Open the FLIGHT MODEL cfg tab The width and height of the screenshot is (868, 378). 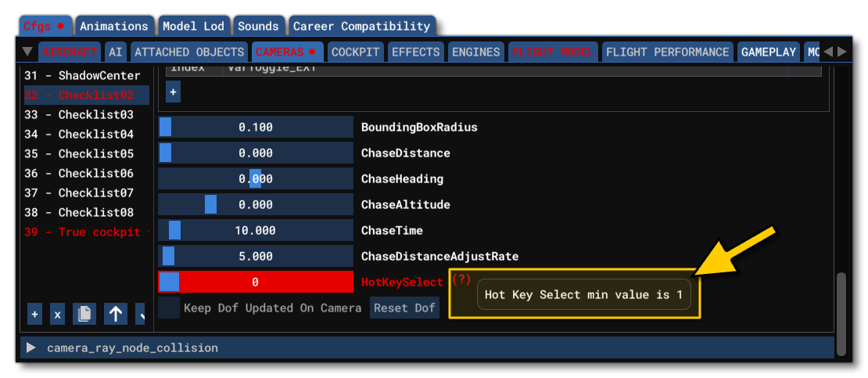(553, 52)
